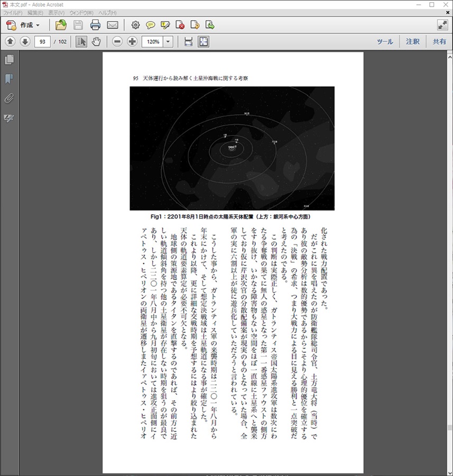Print the document with printer icon
453x476 pixels.
[x=95, y=25]
